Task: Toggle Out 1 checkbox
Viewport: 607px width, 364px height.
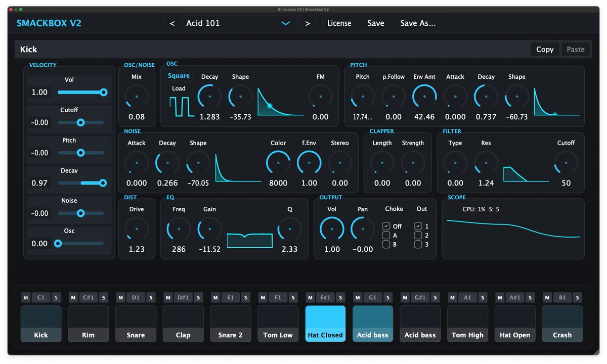Action: coord(418,226)
